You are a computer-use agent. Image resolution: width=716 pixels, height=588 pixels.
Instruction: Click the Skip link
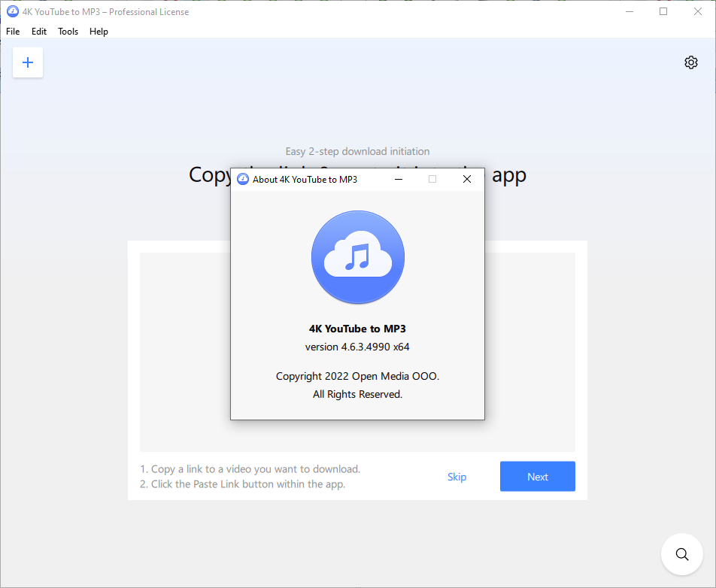click(x=457, y=477)
